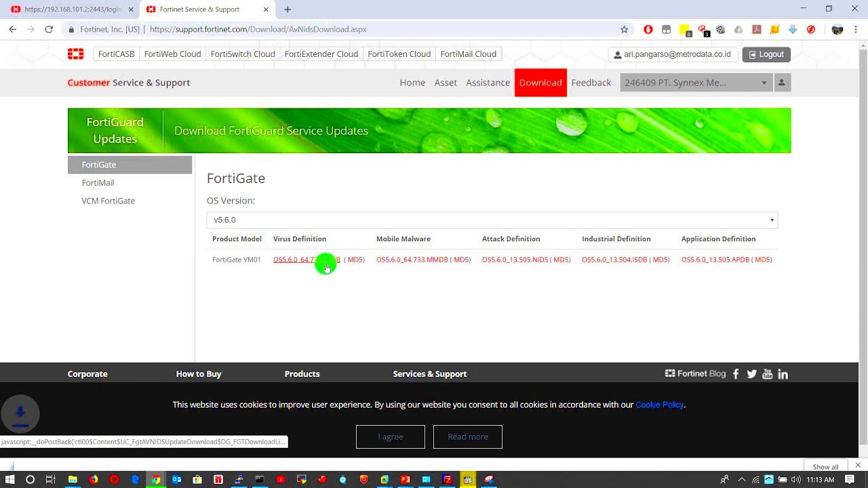Viewport: 868px width, 488px height.
Task: Open the Chrome menu with three dots
Action: pyautogui.click(x=855, y=29)
